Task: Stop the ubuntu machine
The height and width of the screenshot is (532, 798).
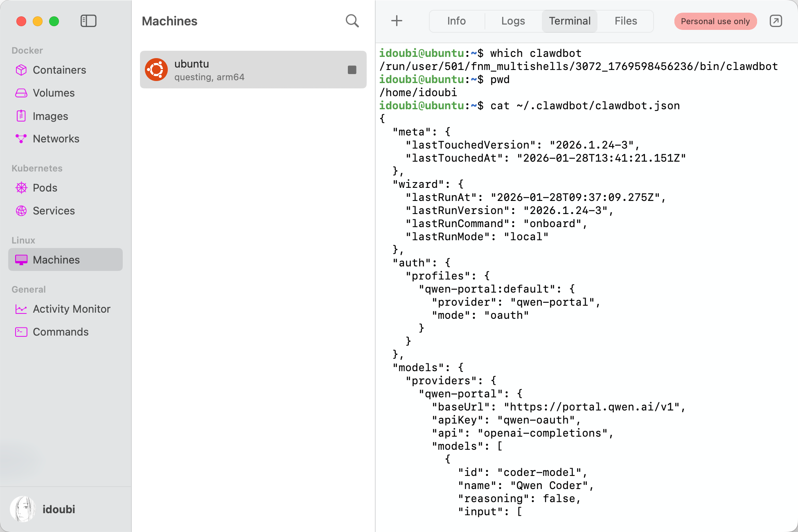Action: click(352, 70)
